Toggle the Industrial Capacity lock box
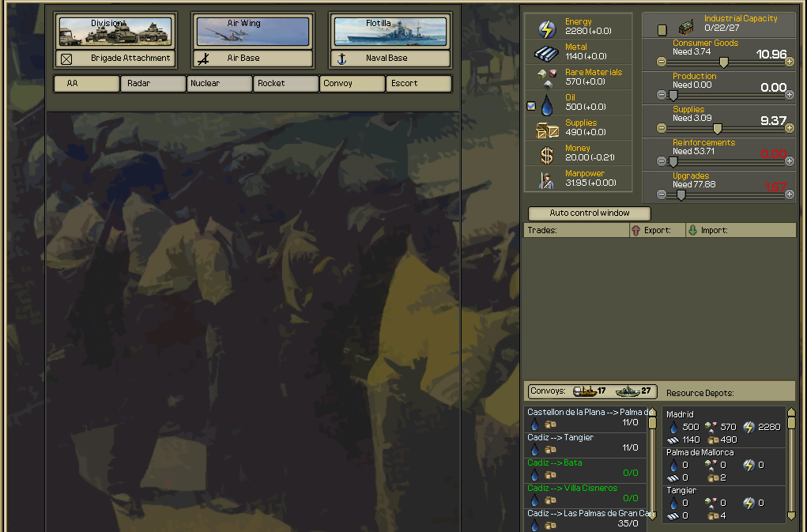The image size is (807, 532). point(662,30)
